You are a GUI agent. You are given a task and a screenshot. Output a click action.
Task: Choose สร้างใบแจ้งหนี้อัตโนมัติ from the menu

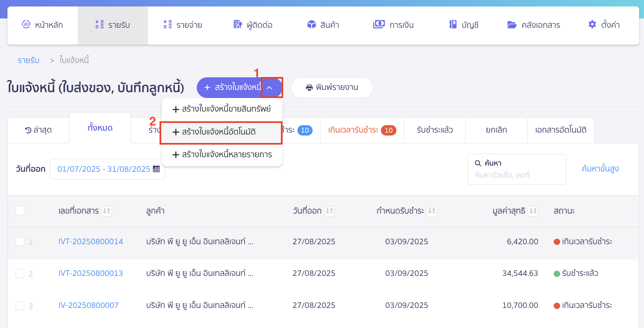tap(221, 132)
